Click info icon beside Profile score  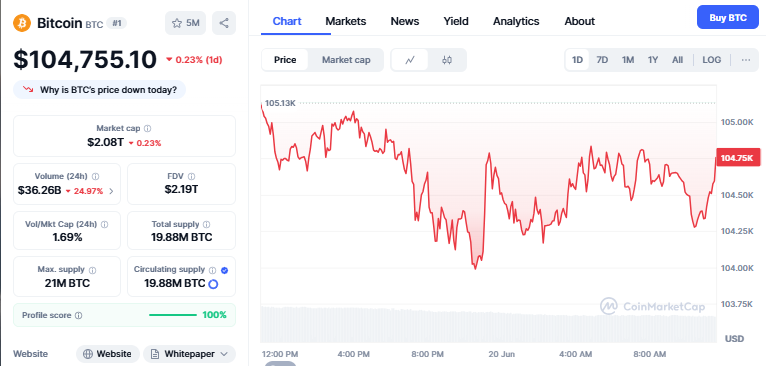(79, 316)
